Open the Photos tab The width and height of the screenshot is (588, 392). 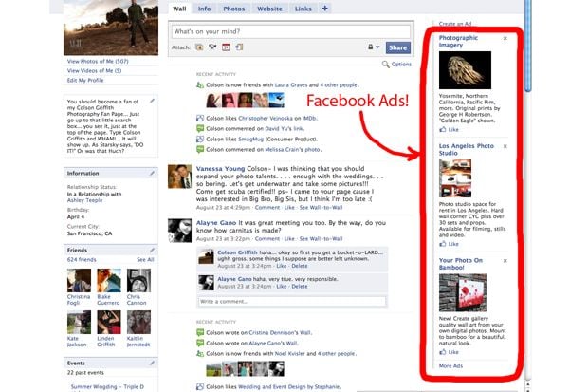[x=234, y=9]
